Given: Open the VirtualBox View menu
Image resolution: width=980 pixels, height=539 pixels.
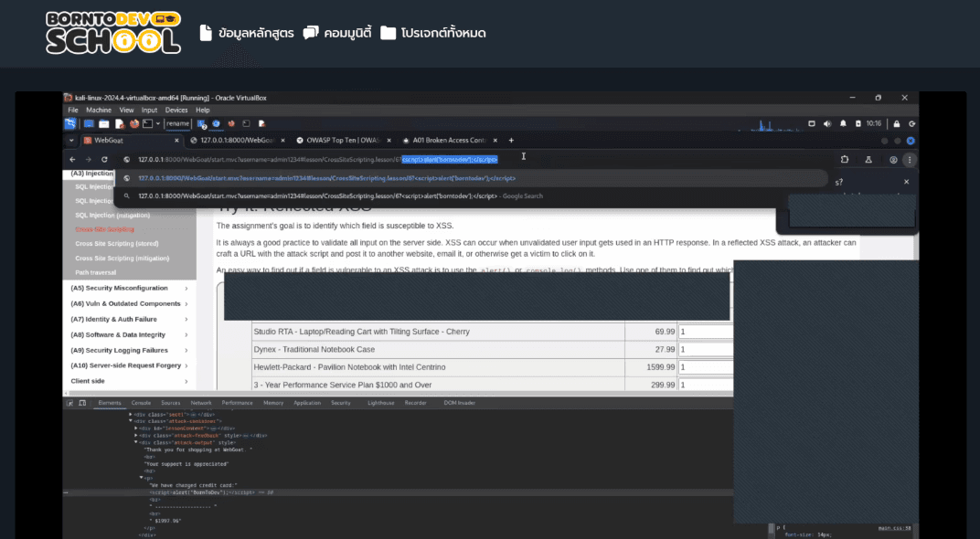Looking at the screenshot, I should [126, 110].
